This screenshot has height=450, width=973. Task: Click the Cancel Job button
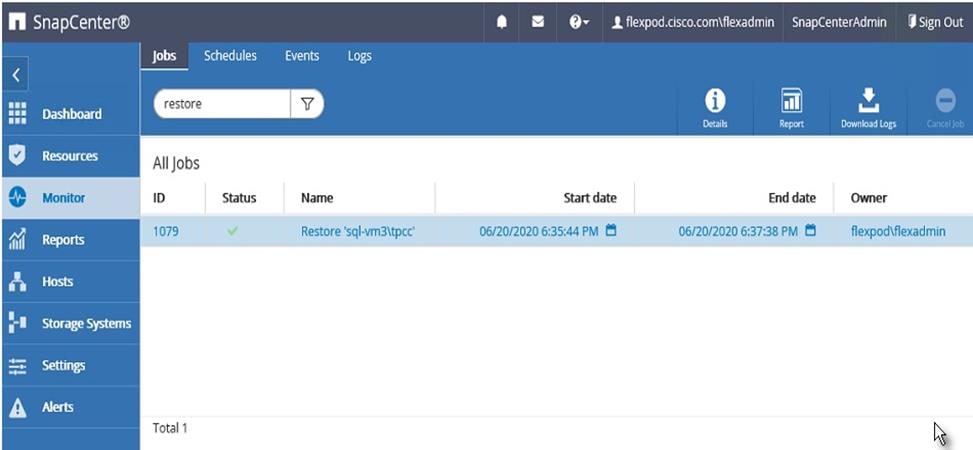pos(945,109)
